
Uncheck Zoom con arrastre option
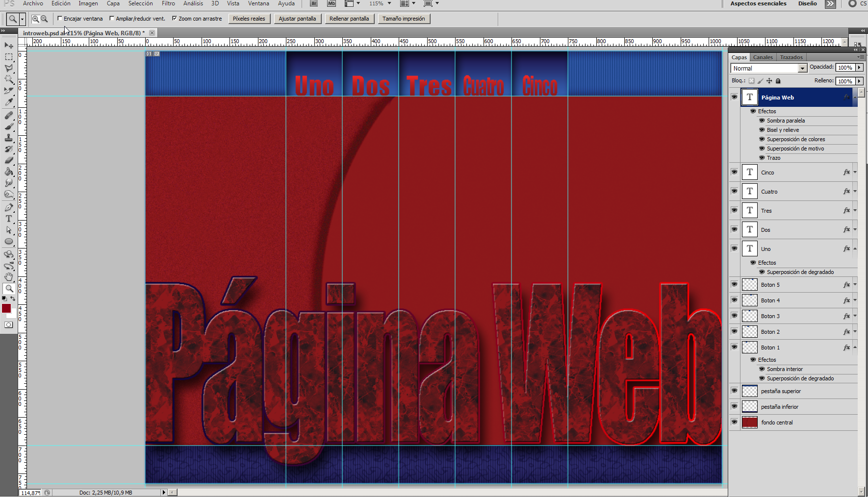coord(175,19)
